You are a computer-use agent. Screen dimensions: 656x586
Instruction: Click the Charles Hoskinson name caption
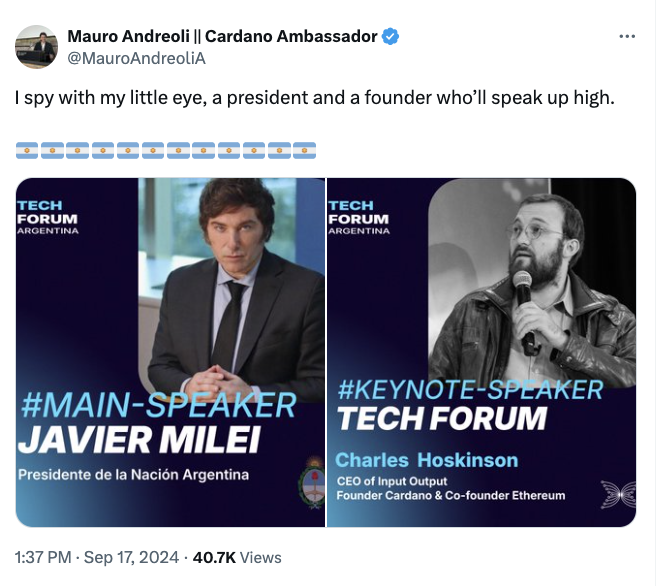click(x=427, y=460)
